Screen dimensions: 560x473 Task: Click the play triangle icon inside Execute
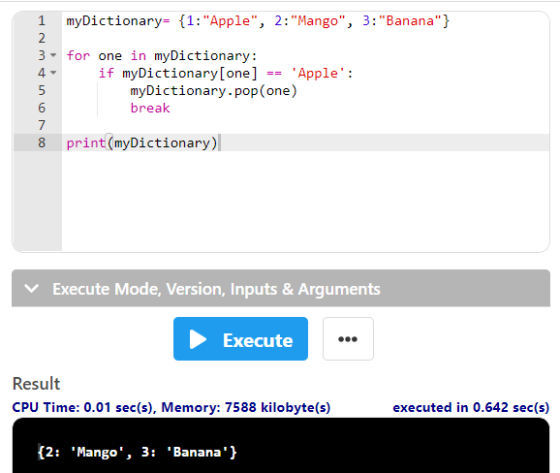[198, 339]
